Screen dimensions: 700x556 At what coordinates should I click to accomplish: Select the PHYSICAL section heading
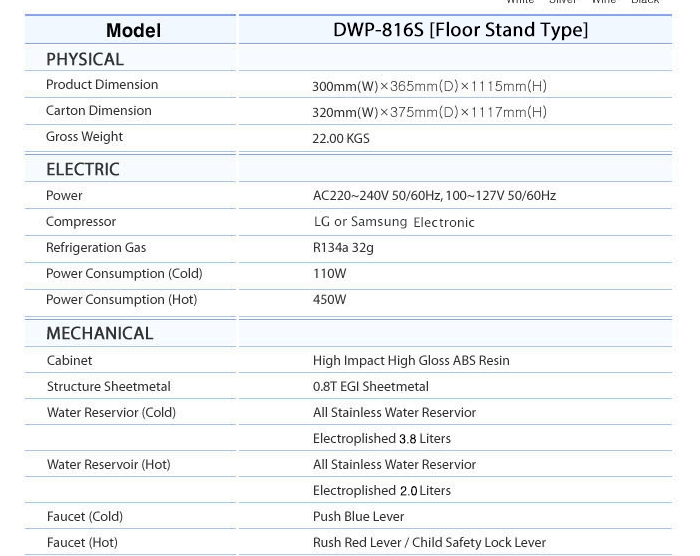tap(85, 60)
